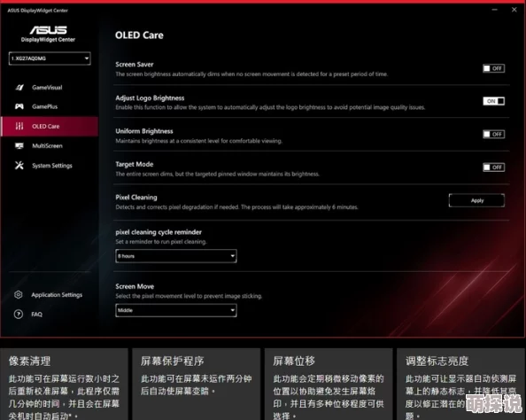This screenshot has width=526, height=420.
Task: Click the Target Mode title
Action: coord(135,164)
